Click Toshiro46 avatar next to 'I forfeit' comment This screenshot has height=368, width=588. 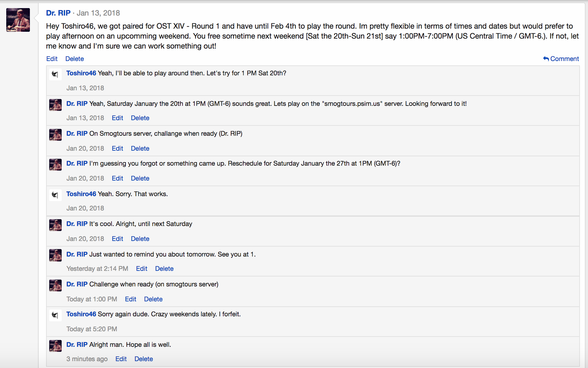click(55, 315)
